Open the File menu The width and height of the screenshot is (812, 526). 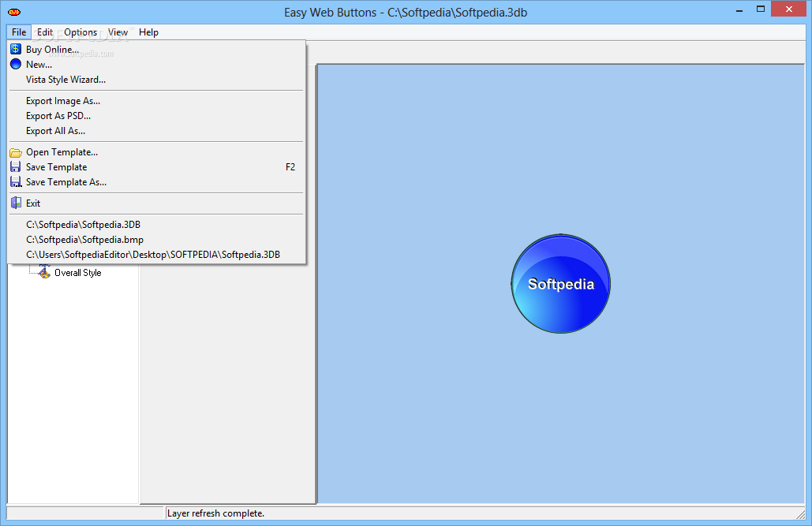(x=19, y=32)
